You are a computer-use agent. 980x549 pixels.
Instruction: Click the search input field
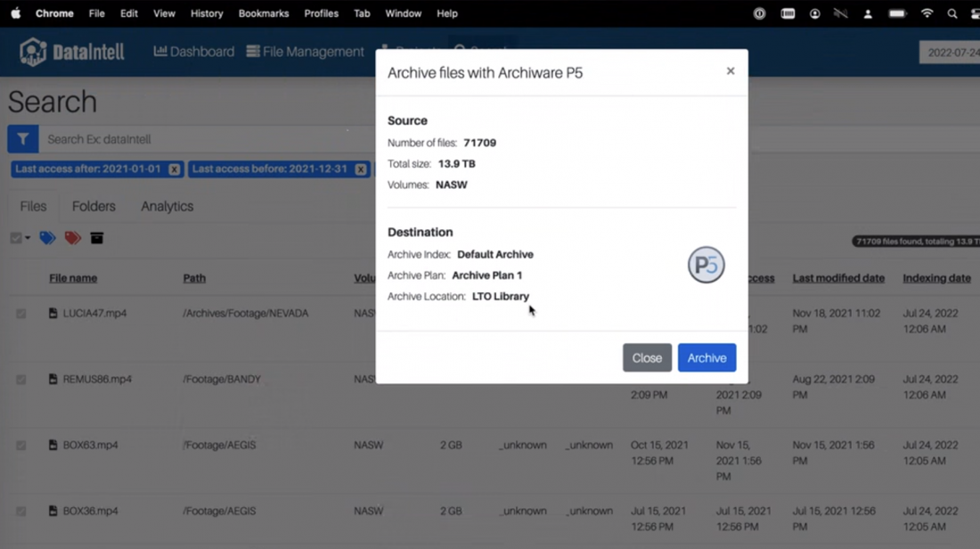(207, 139)
